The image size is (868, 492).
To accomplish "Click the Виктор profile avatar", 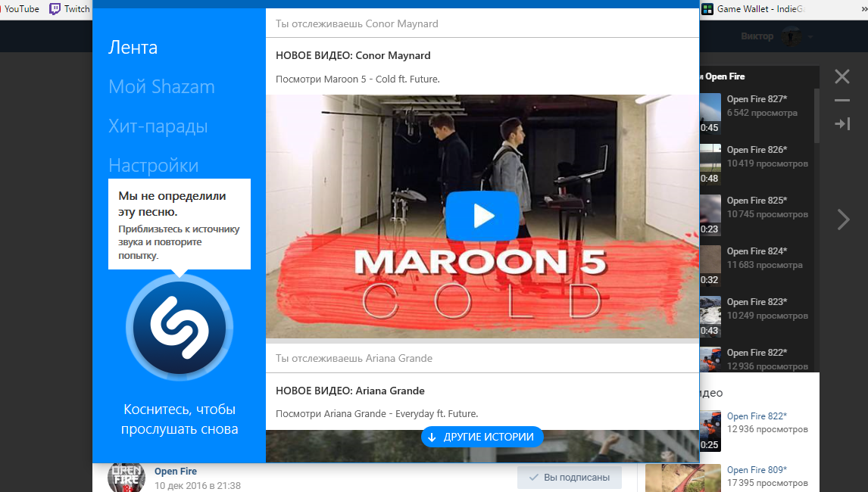I will [791, 36].
